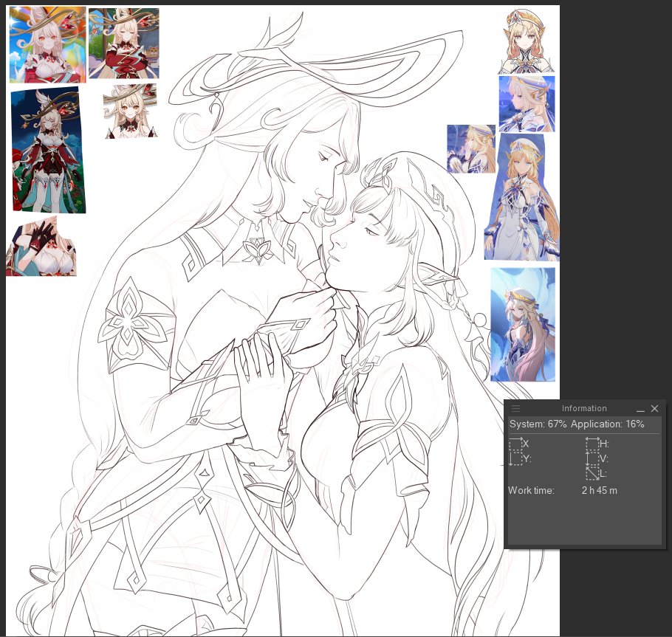The height and width of the screenshot is (637, 672).
Task: Open the Information panel menu icon
Action: pos(515,408)
